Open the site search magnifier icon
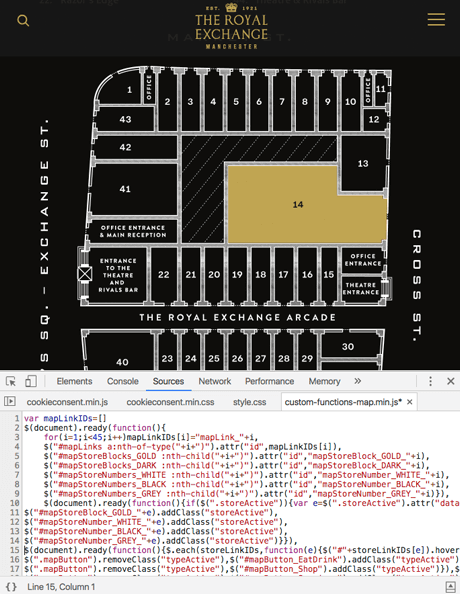 (x=23, y=20)
